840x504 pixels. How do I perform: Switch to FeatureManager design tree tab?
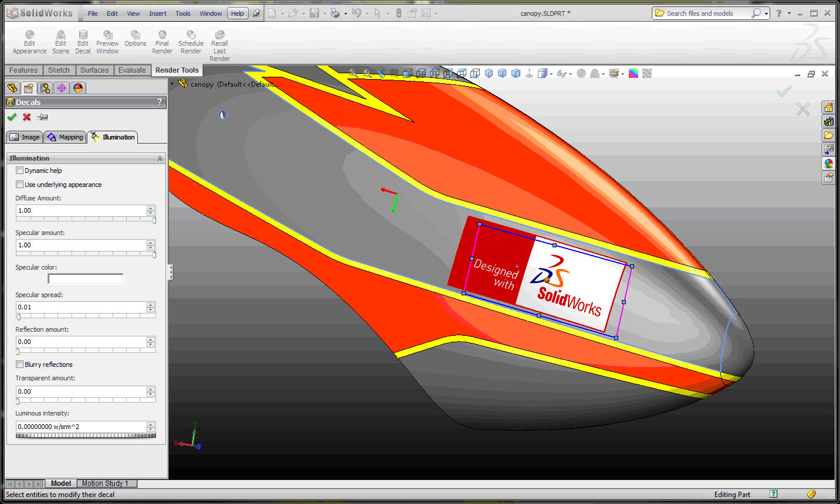12,88
